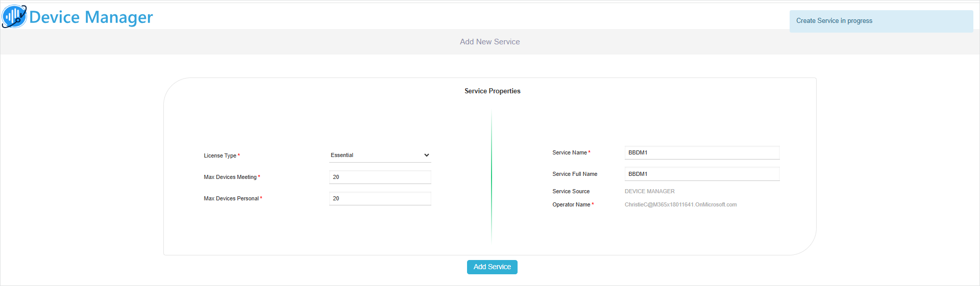Click the Device Manager logo icon
The image size is (980, 286).
(14, 16)
